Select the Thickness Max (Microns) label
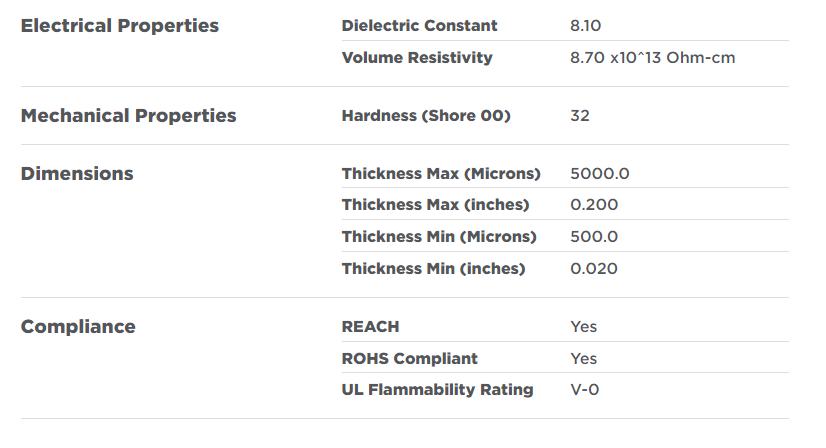Viewport: 826px width, 448px height. [x=441, y=173]
